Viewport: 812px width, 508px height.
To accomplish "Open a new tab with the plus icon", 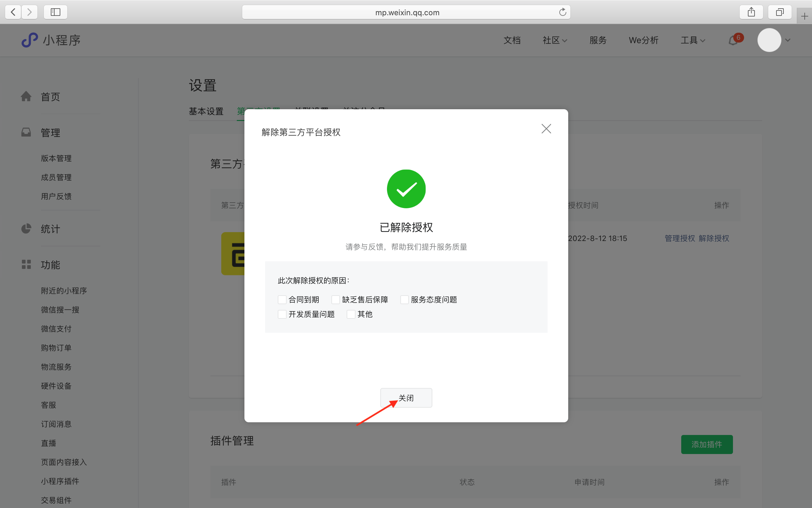I will pos(804,16).
